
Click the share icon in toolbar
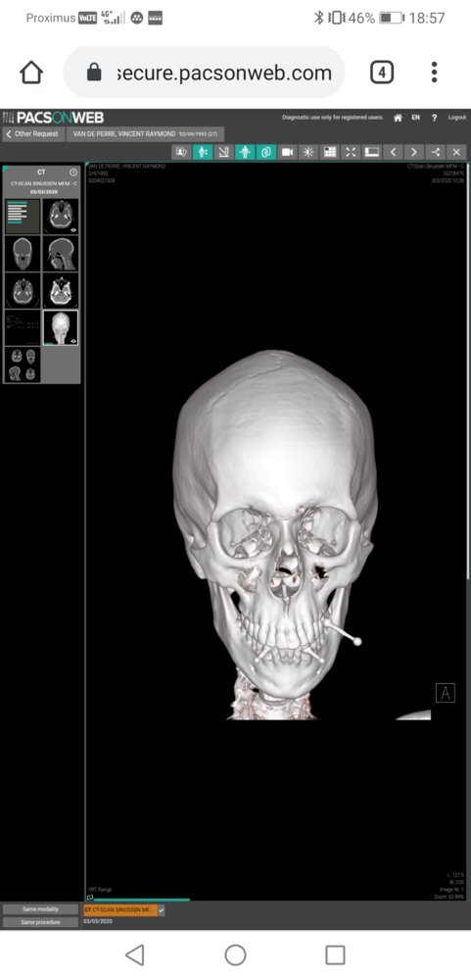tap(436, 152)
